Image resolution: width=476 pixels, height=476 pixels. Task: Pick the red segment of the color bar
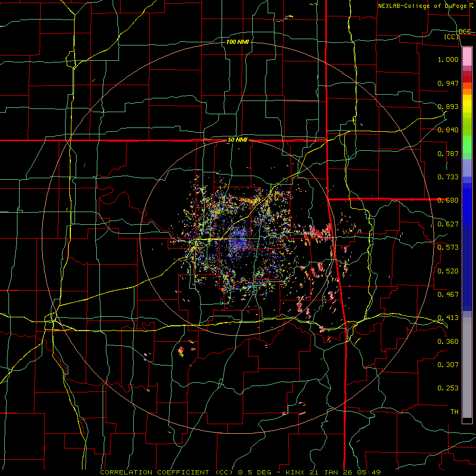click(x=467, y=79)
